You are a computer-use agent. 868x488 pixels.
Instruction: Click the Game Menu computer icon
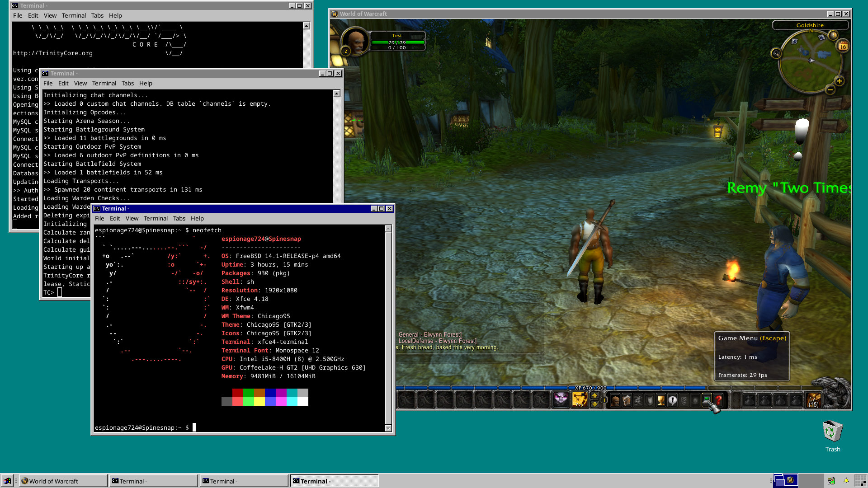[x=707, y=400]
